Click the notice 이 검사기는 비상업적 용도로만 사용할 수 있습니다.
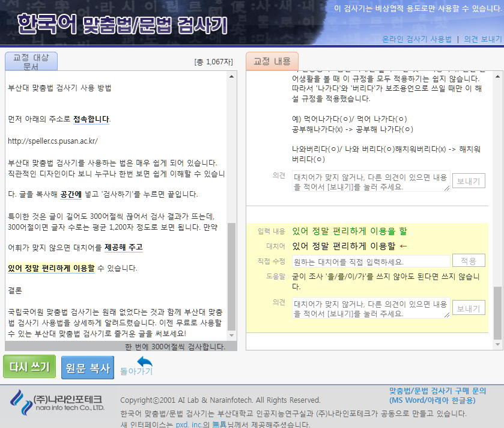 point(418,8)
